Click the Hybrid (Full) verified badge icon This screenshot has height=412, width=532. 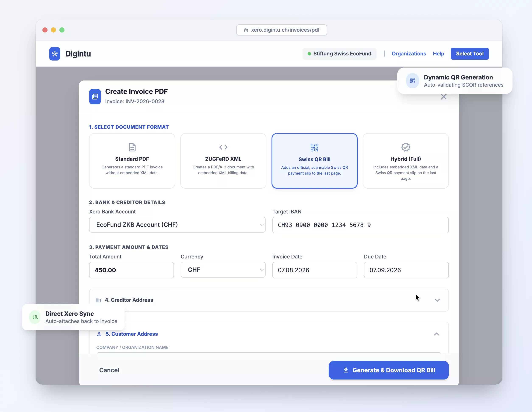[406, 147]
